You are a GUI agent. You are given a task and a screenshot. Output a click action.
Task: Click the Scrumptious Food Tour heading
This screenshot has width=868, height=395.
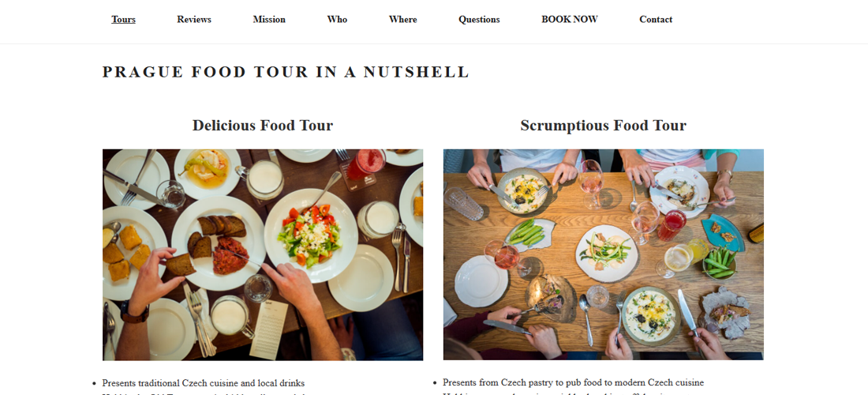point(603,126)
